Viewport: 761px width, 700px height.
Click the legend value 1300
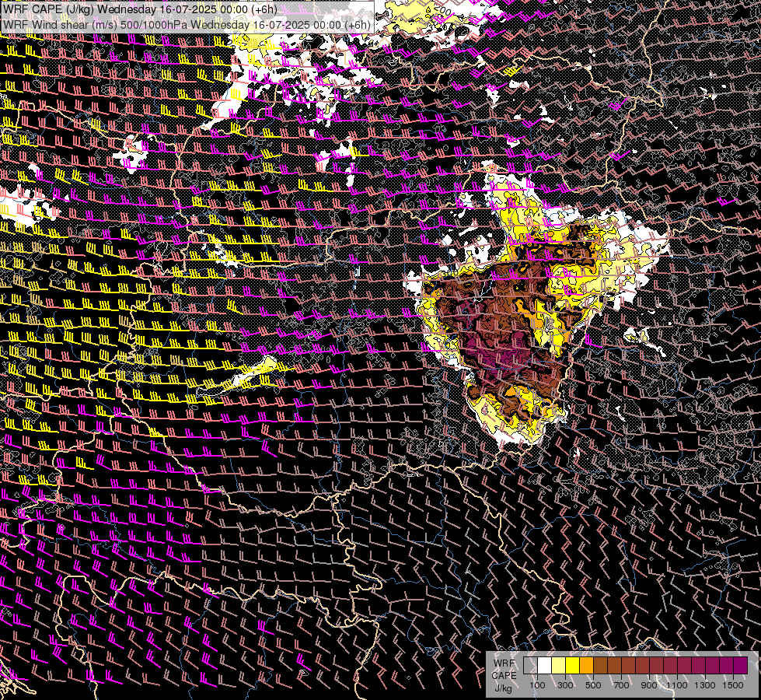point(705,685)
